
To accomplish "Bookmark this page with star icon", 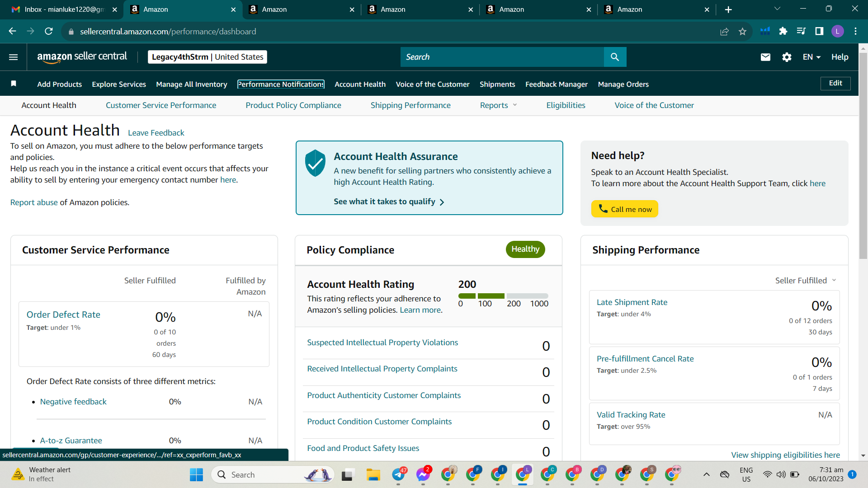I will click(x=742, y=31).
